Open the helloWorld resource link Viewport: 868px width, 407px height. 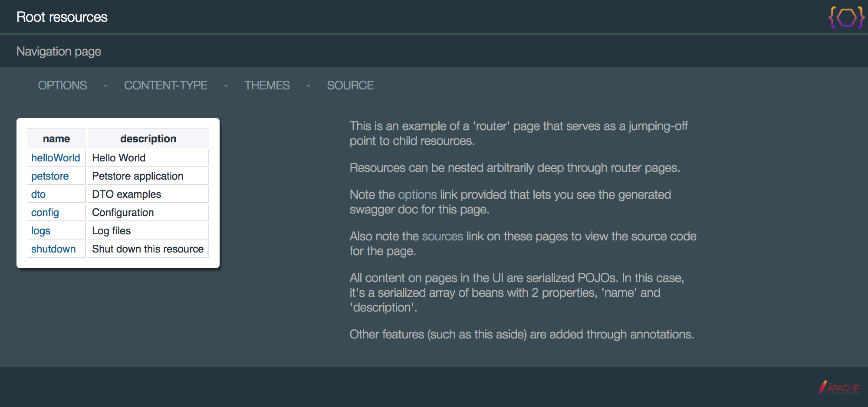tap(56, 158)
